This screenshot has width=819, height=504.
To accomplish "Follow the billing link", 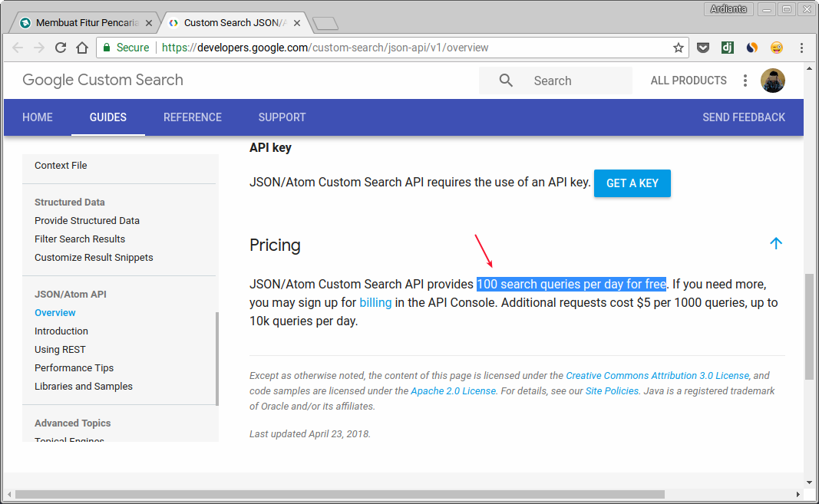I will (x=375, y=302).
